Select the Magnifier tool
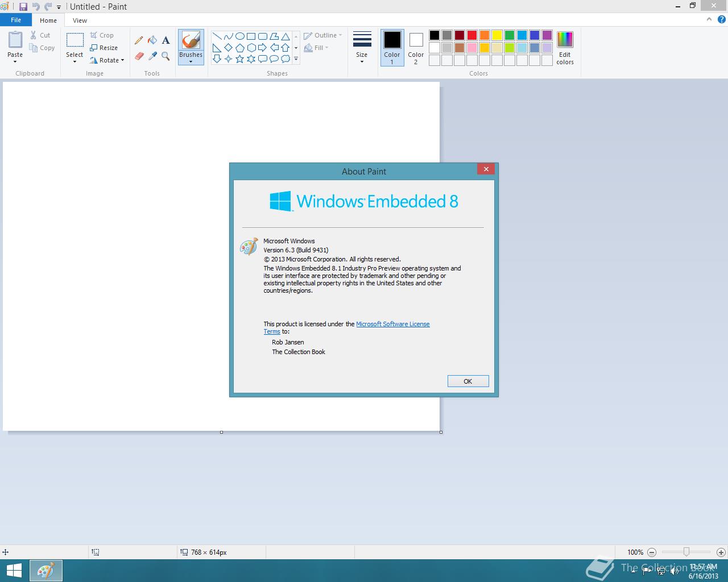 (166, 56)
